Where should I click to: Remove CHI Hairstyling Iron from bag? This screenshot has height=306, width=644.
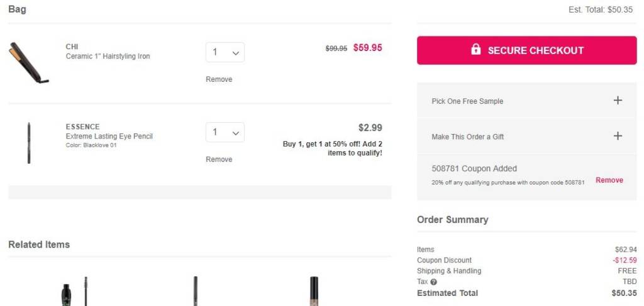(219, 79)
